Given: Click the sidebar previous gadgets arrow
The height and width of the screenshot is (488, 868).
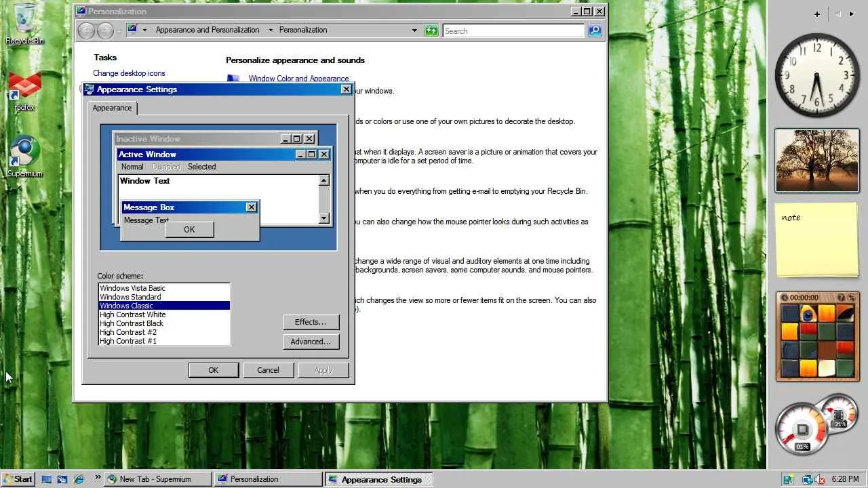Looking at the screenshot, I should pos(838,14).
